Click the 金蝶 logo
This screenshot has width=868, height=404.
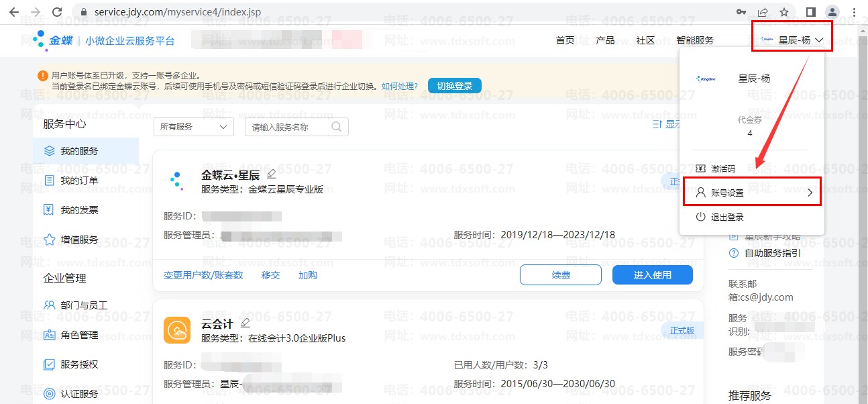coord(53,40)
